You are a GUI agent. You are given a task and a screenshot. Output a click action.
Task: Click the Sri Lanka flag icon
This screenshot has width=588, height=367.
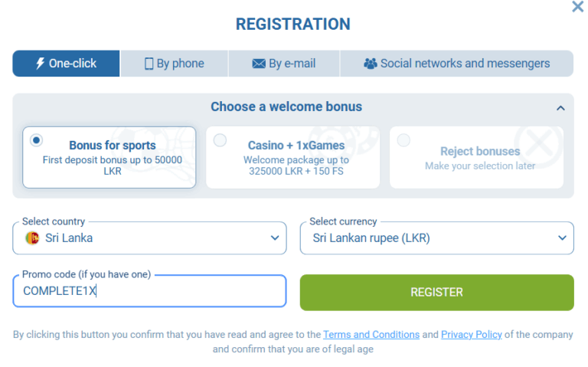coord(32,238)
